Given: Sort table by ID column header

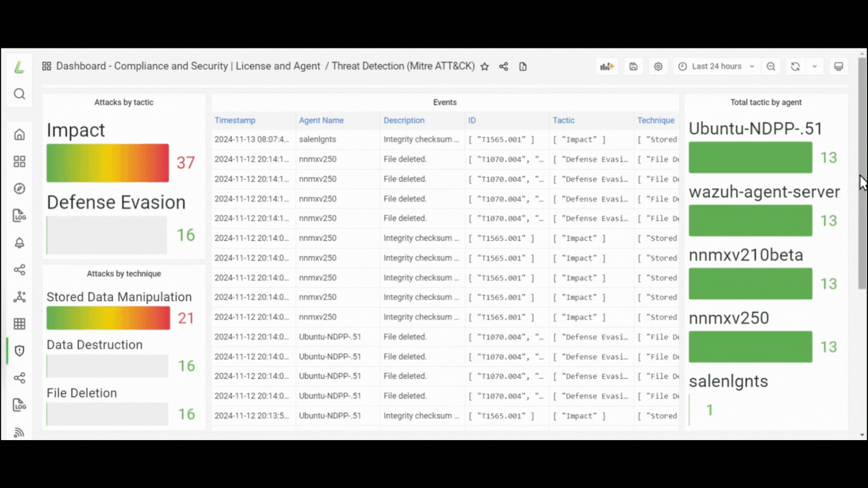Looking at the screenshot, I should (x=472, y=120).
